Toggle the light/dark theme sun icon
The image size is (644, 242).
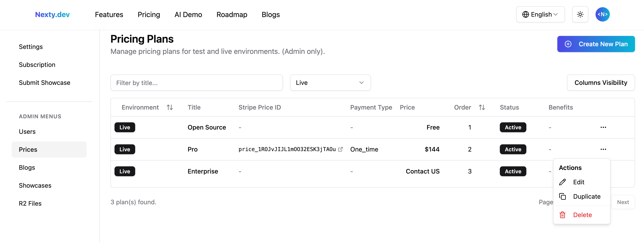click(x=580, y=15)
